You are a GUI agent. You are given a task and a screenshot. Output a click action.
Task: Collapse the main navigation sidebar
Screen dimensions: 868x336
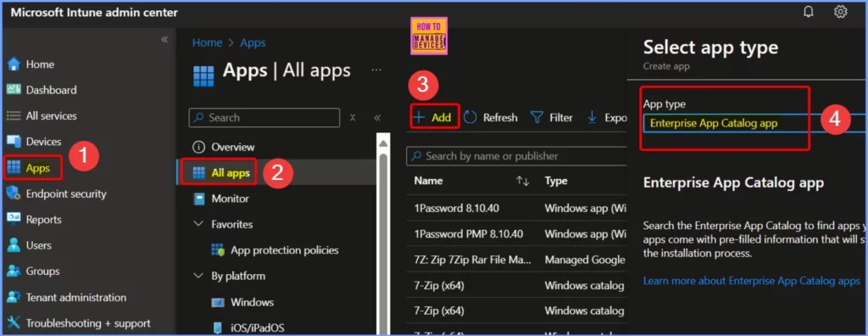pos(164,39)
